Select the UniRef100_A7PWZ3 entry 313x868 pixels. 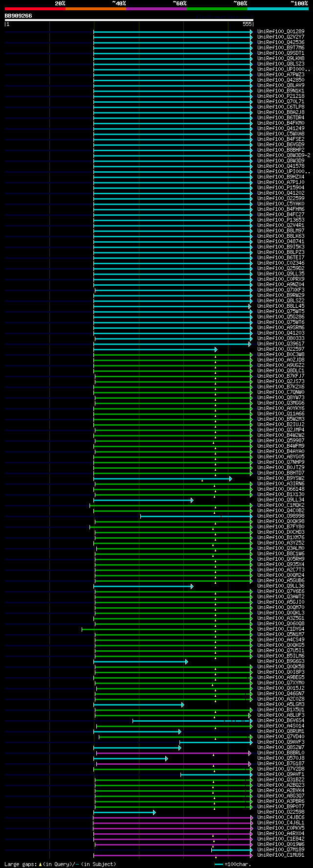[x=281, y=74]
